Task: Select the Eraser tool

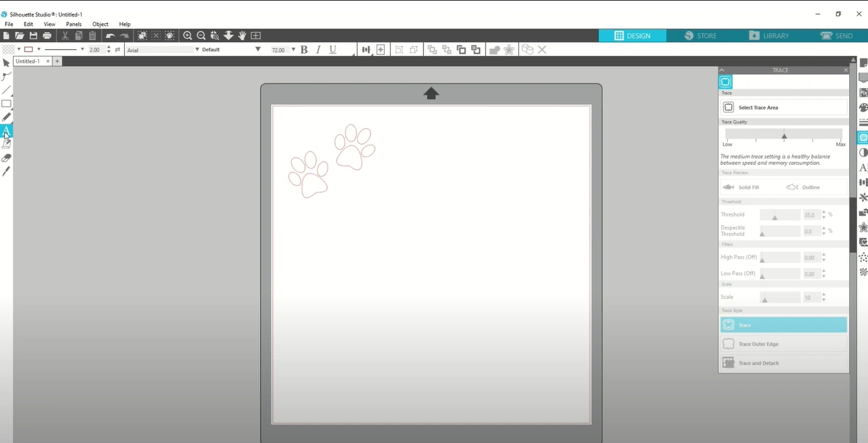Action: pos(6,158)
